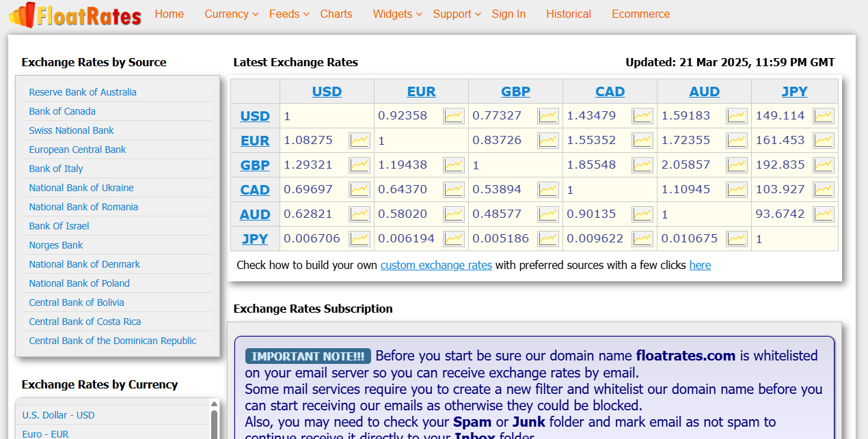Open Central Bank of Costa Rica rates
Screen dimensions: 868x439
point(85,322)
